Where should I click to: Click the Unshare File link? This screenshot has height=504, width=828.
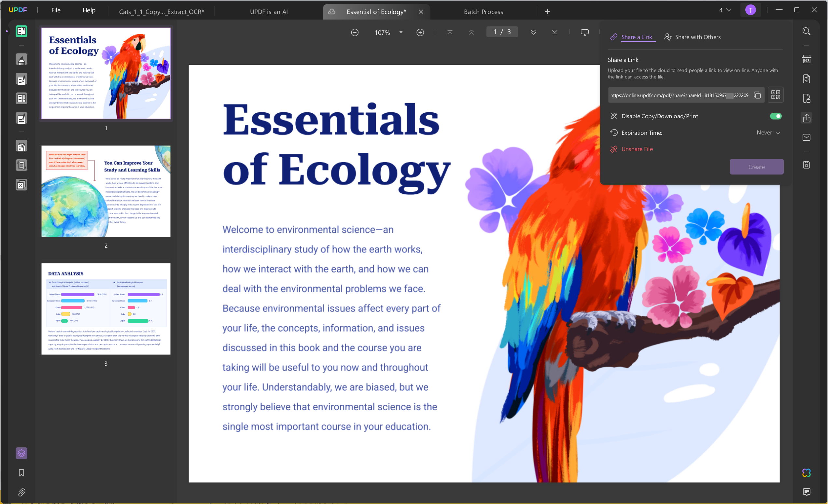pos(637,149)
